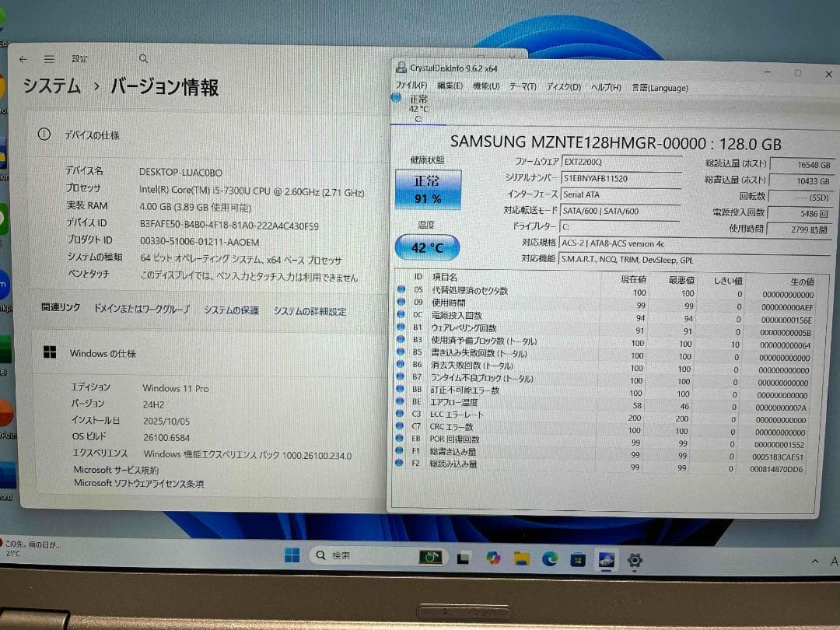The height and width of the screenshot is (630, 840).
Task: Open システムの詳細設定 link
Action: coord(310,311)
